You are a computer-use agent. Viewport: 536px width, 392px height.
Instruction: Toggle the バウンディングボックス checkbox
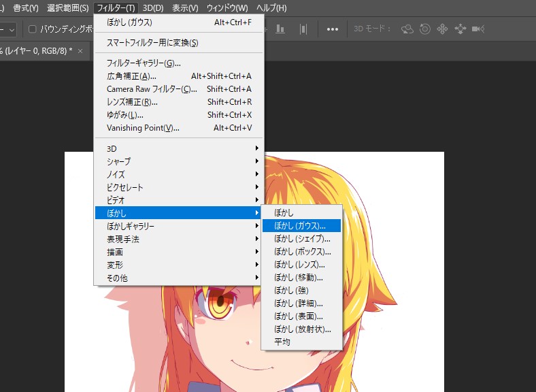pos(33,29)
